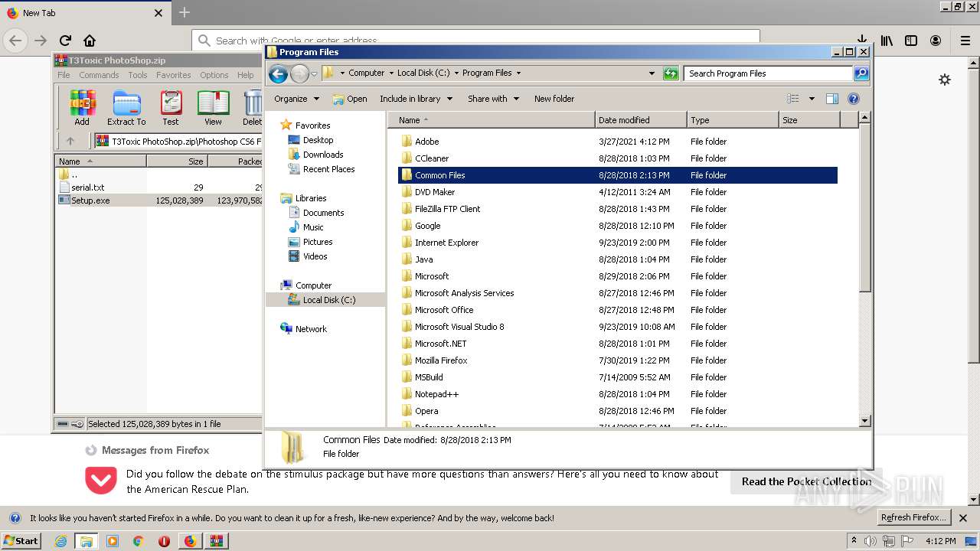Click the WinRAR View icon
This screenshot has height=551, width=980.
pyautogui.click(x=213, y=107)
